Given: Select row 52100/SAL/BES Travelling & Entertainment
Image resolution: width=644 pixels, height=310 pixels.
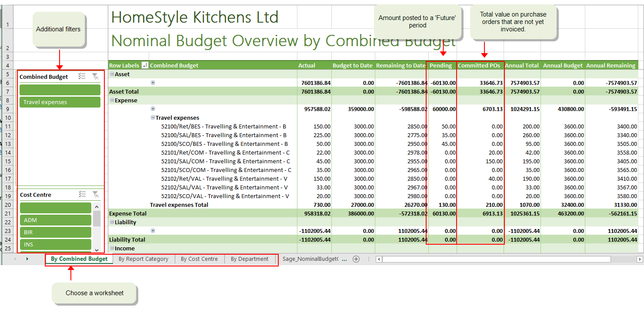Looking at the screenshot, I should (224, 135).
